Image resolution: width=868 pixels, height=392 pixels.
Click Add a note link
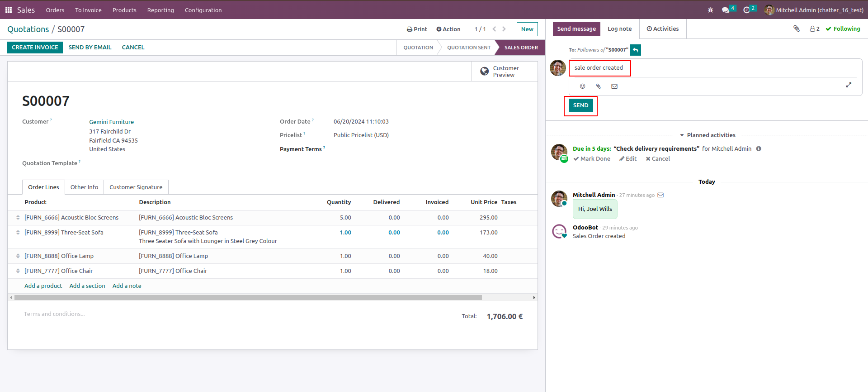tap(127, 286)
